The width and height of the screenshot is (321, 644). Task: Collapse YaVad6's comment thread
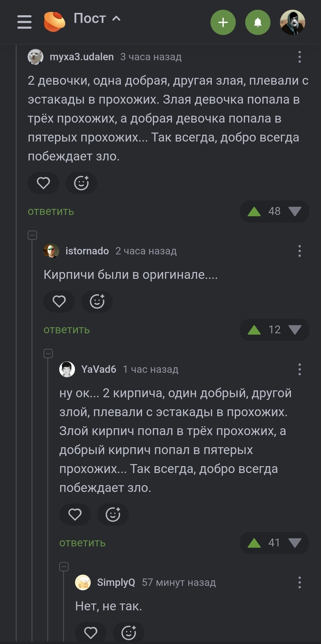(x=48, y=353)
